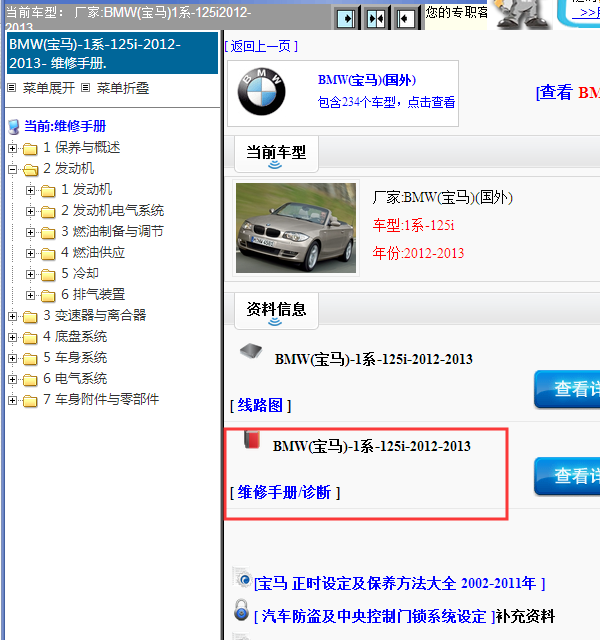This screenshot has width=600, height=640.
Task: Open 宝马 正时设定及保养方法大全 2002-2011年 link
Action: [x=400, y=583]
